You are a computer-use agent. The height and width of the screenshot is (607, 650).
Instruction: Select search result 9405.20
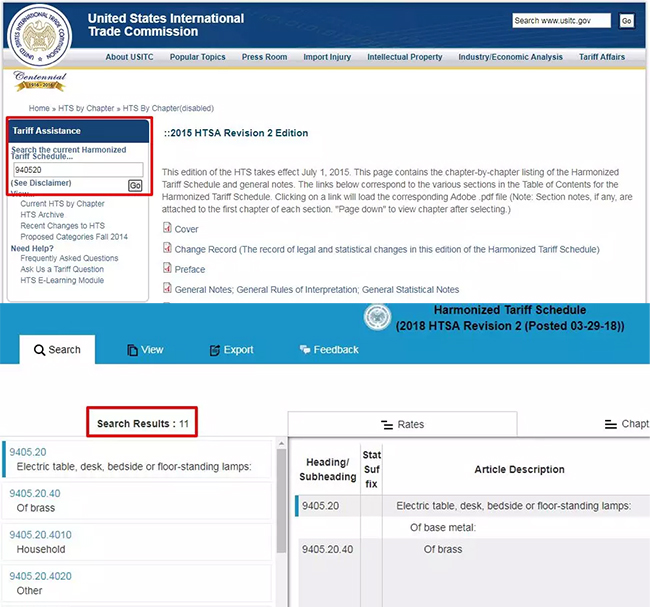click(137, 459)
